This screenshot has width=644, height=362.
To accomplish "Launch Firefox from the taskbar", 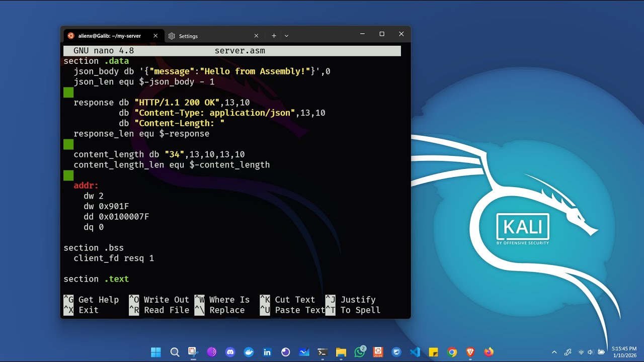I will click(x=489, y=352).
